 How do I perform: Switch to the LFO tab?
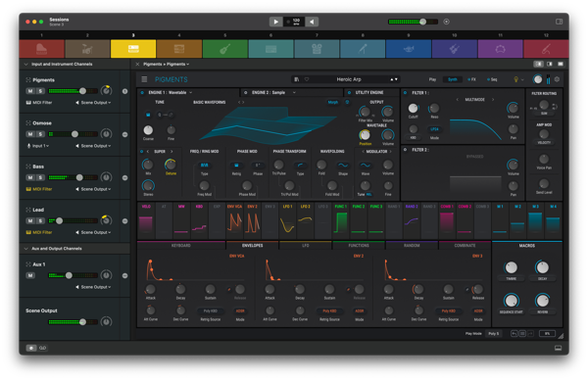pos(306,246)
